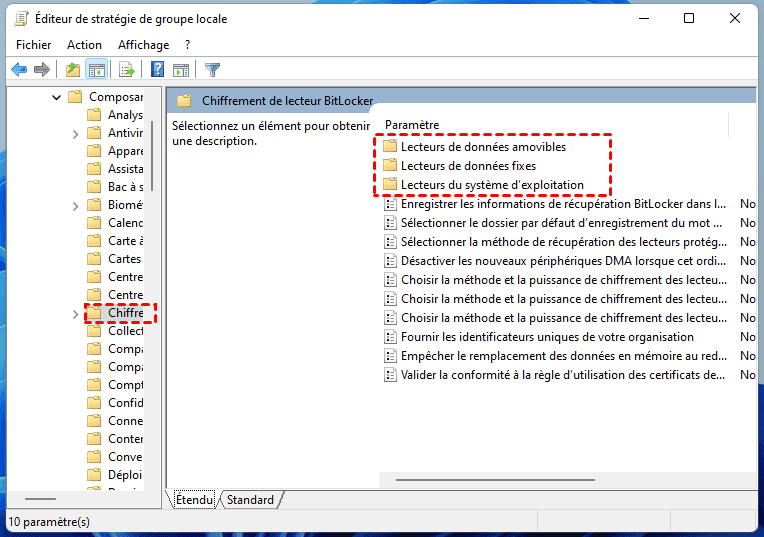This screenshot has height=537, width=764.
Task: Collapse the Composants tree node
Action: point(57,97)
